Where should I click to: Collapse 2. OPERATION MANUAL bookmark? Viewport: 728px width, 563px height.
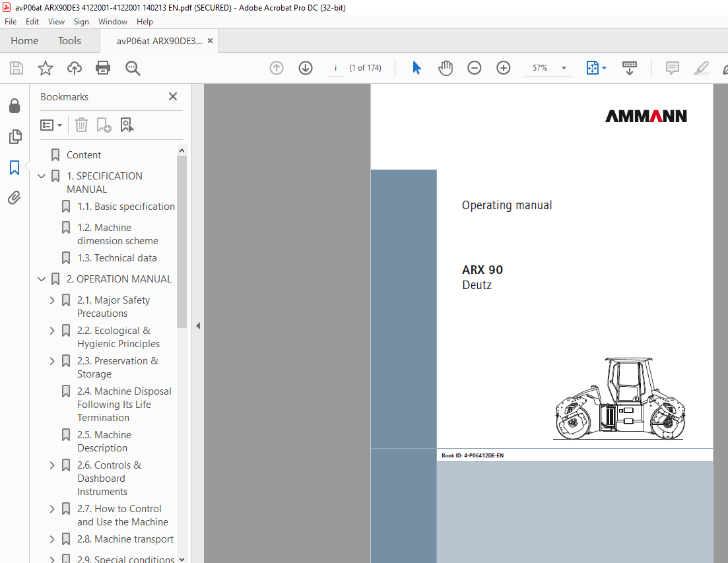click(x=42, y=279)
